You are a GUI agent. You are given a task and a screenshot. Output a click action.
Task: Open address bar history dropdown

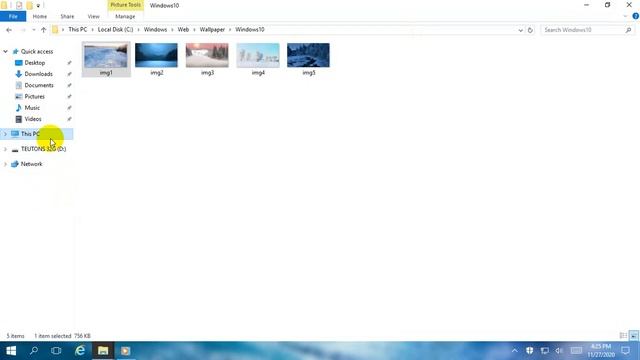click(x=520, y=30)
